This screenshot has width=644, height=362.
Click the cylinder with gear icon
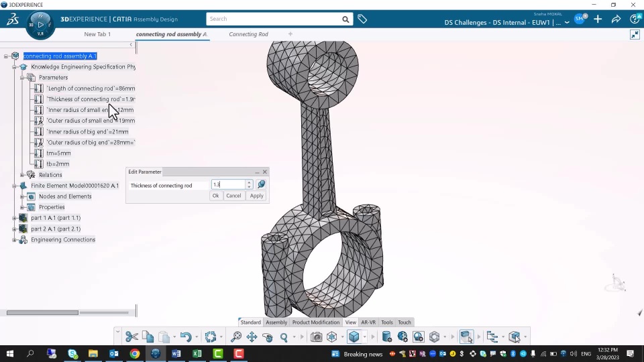click(x=386, y=337)
